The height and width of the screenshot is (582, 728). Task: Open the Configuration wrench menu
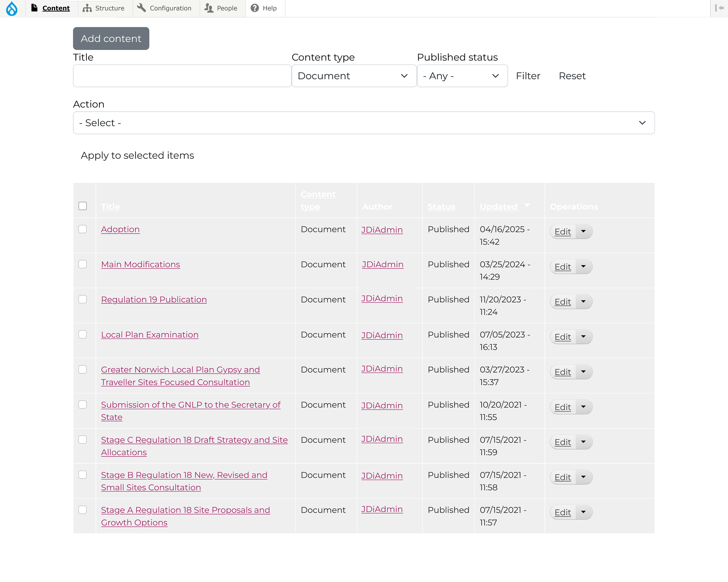pos(165,8)
